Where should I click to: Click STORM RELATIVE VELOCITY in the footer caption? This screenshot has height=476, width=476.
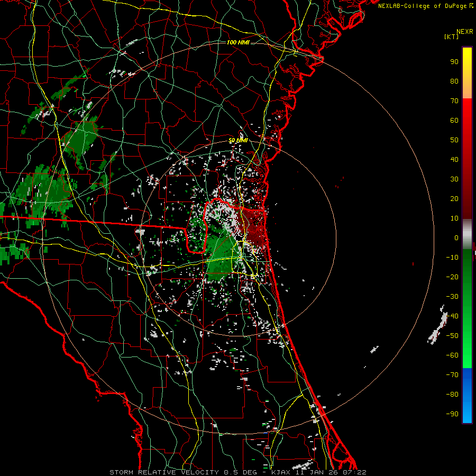click(x=166, y=472)
